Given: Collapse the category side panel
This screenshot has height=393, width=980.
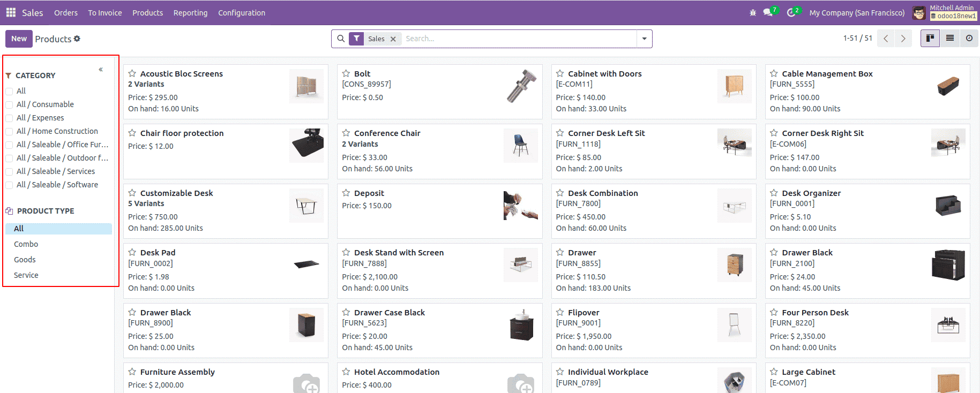Looking at the screenshot, I should click(101, 70).
